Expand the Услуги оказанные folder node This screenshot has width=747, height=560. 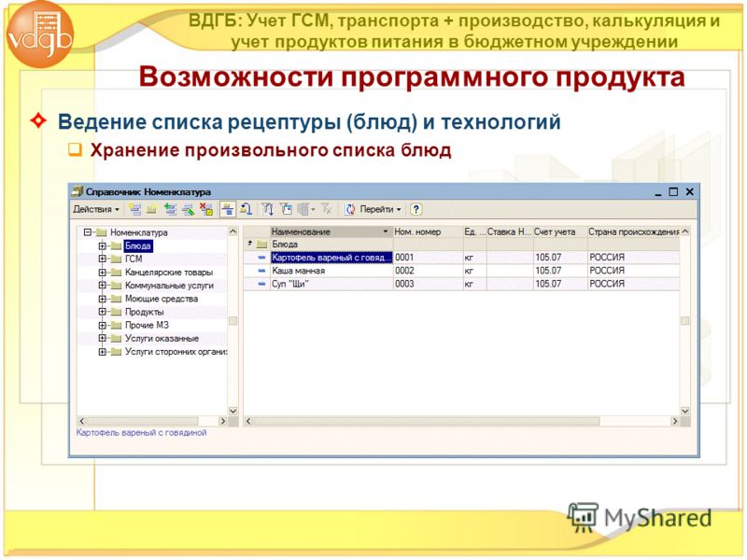(x=102, y=338)
